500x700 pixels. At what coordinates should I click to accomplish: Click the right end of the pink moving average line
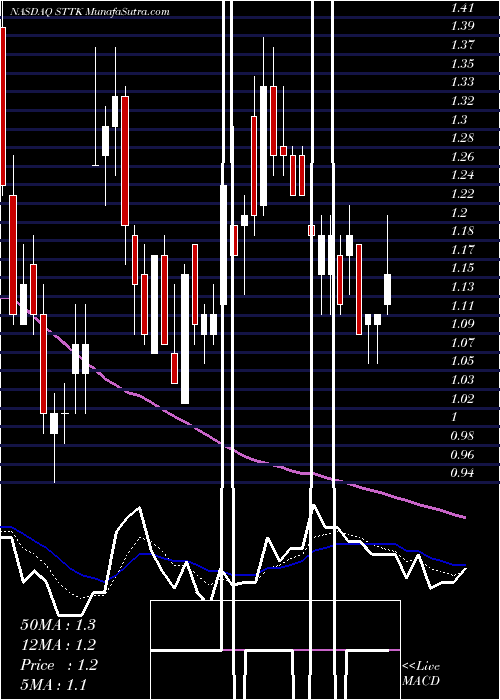tap(464, 517)
